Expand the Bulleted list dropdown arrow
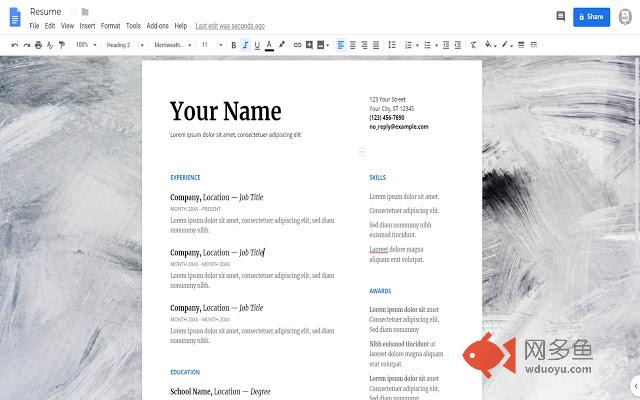Screen dimensions: 640x400 pyautogui.click(x=436, y=45)
